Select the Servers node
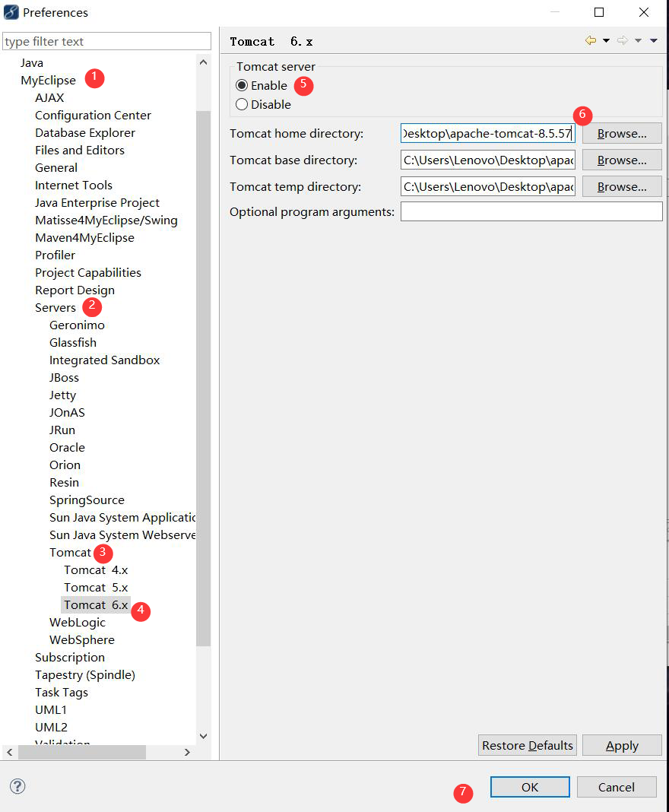This screenshot has width=669, height=812. tap(55, 308)
